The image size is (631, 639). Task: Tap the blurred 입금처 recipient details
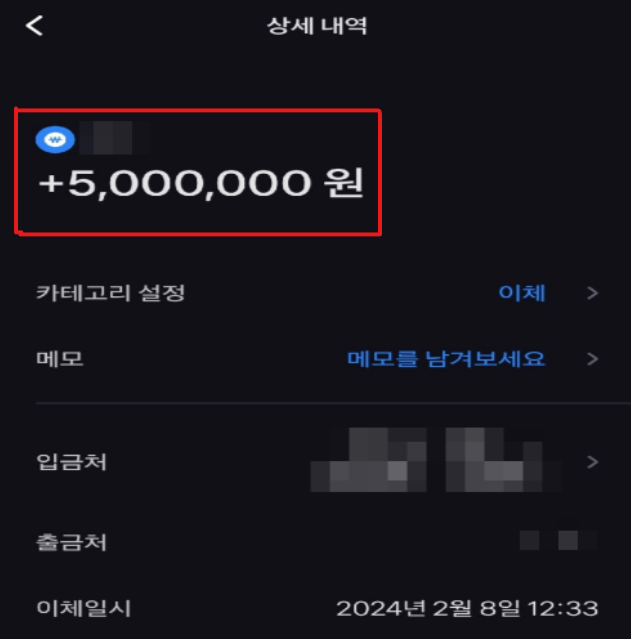(436, 460)
